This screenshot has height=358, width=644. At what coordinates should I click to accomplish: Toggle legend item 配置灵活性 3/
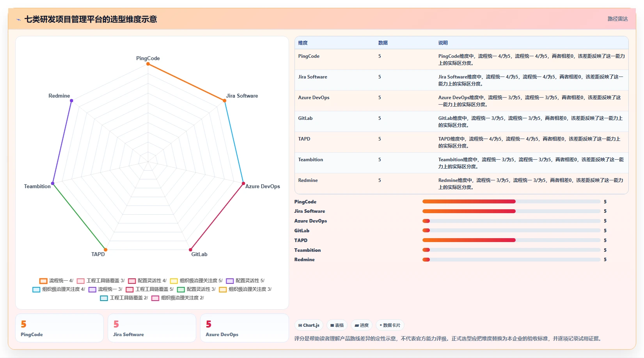pos(196,289)
